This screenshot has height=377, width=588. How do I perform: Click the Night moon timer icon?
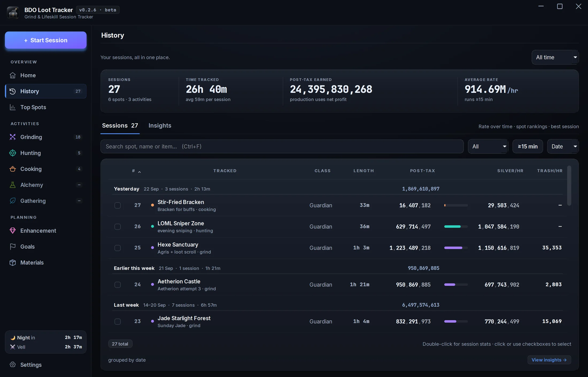tap(13, 338)
